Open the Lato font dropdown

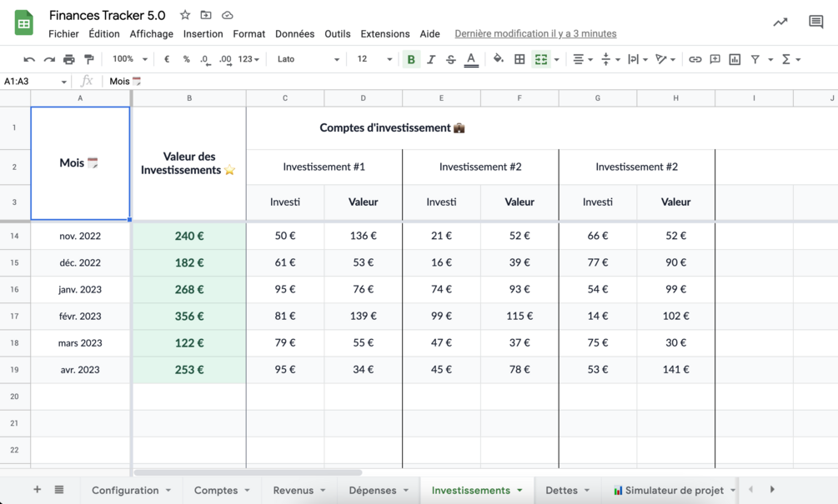tap(308, 59)
